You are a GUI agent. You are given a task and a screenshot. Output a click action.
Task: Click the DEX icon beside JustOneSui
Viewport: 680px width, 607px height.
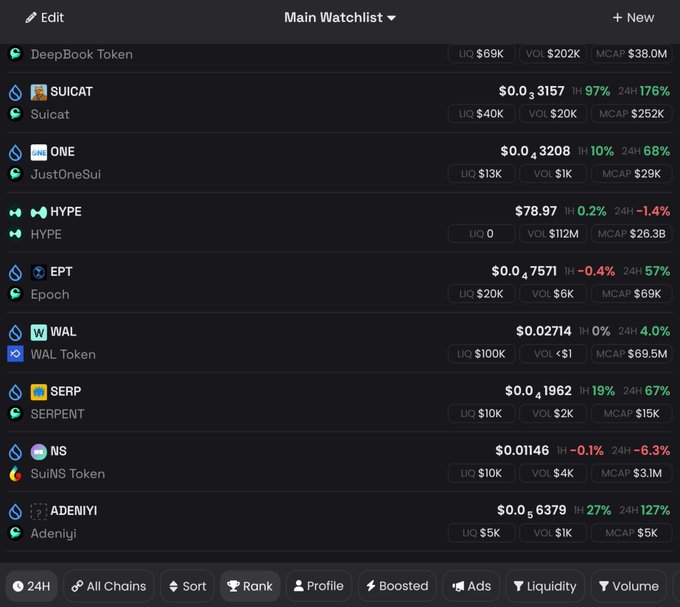pos(15,174)
